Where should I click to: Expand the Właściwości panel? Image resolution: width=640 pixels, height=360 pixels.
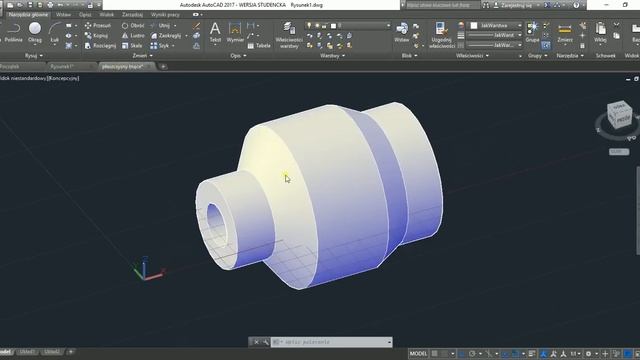click(x=472, y=56)
